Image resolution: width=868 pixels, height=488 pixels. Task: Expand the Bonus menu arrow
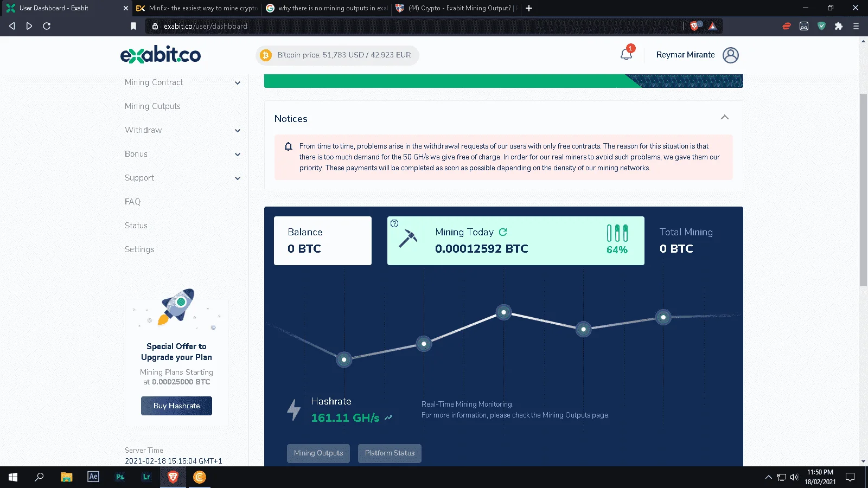(238, 155)
